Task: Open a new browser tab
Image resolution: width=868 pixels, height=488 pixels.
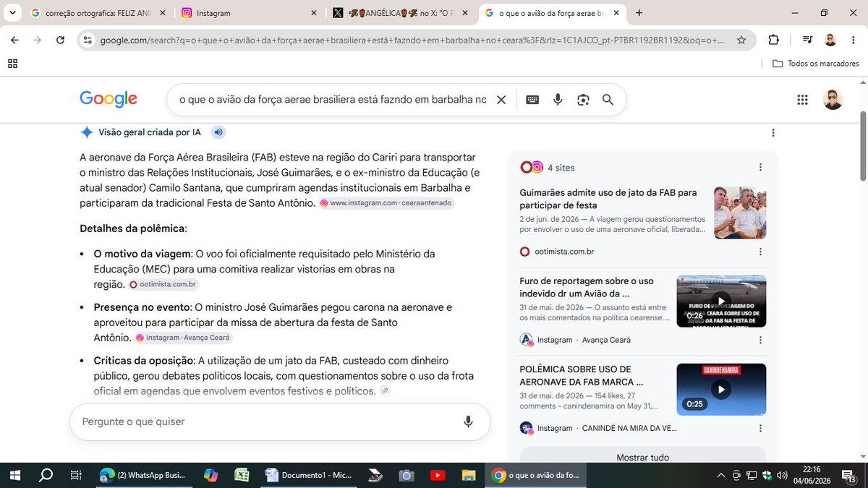Action: tap(639, 13)
